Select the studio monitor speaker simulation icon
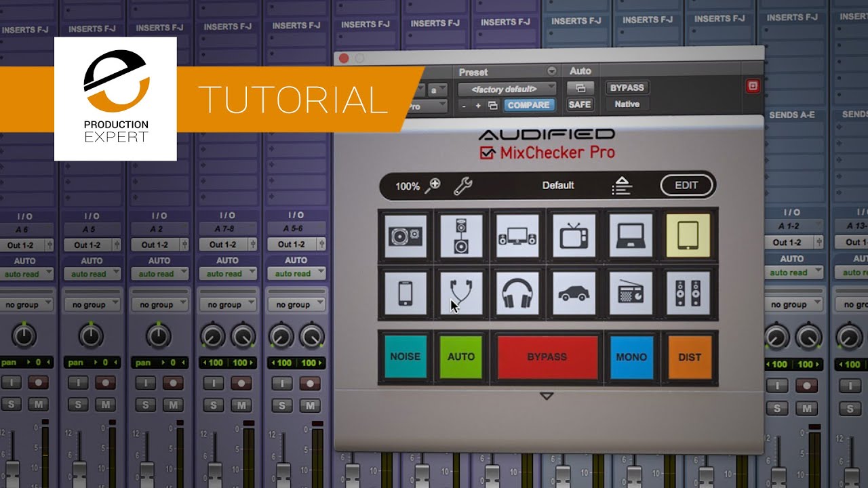The height and width of the screenshot is (488, 868). click(406, 236)
